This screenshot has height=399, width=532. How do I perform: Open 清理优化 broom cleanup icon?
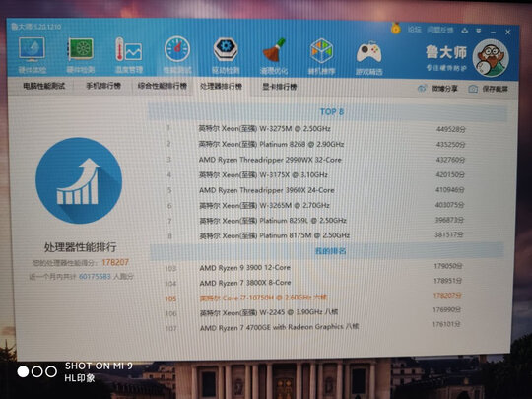[x=274, y=56]
